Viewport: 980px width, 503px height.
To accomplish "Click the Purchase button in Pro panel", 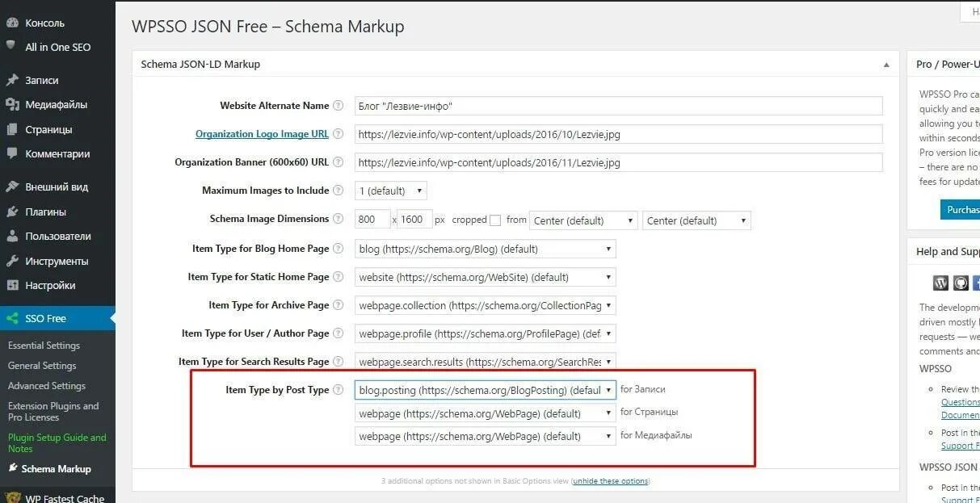I will [x=960, y=209].
